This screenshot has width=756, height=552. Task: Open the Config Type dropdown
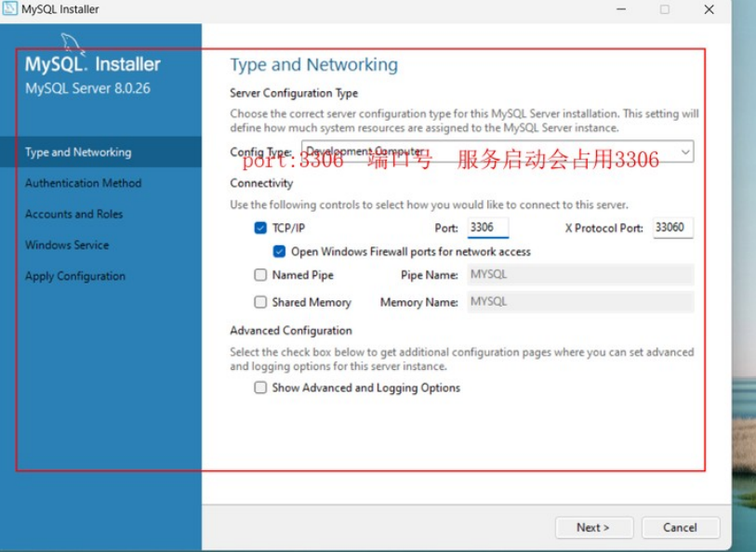(497, 151)
